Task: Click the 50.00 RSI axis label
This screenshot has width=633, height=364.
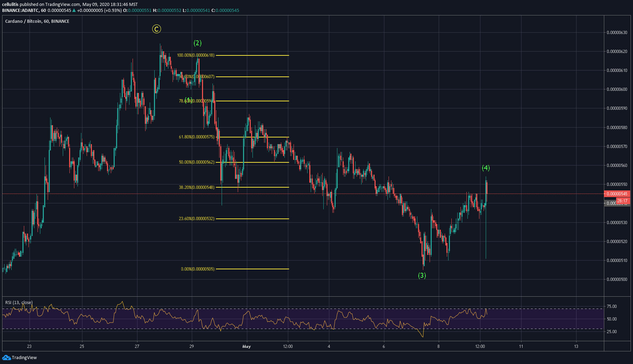Action: pyautogui.click(x=612, y=319)
